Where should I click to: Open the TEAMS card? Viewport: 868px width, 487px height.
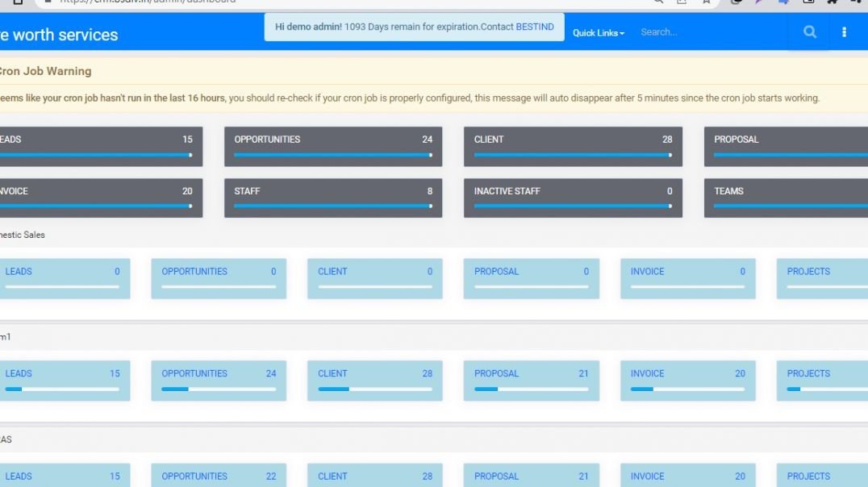[x=787, y=198]
